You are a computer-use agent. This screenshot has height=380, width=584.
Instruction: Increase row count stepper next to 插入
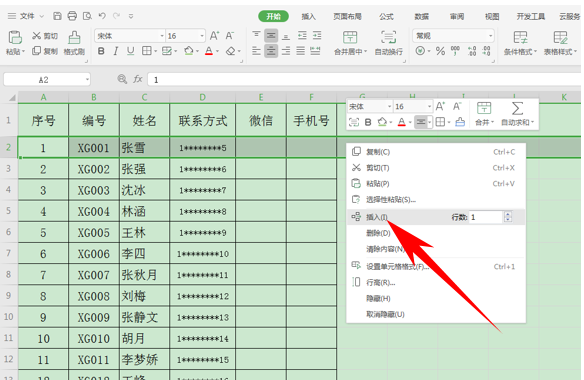click(x=508, y=214)
